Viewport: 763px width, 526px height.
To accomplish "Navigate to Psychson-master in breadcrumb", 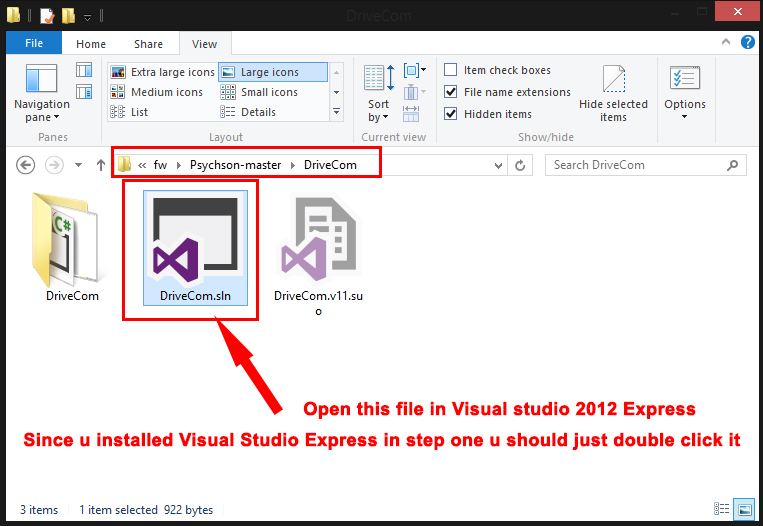I will [236, 165].
